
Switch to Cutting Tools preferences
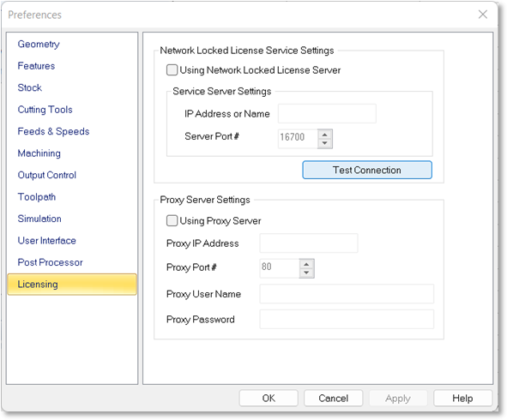[45, 110]
